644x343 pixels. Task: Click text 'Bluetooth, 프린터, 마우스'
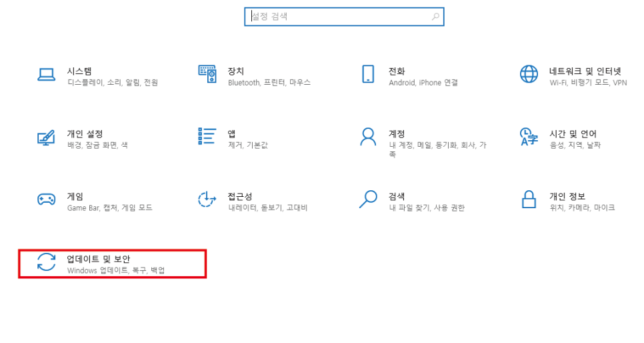269,83
